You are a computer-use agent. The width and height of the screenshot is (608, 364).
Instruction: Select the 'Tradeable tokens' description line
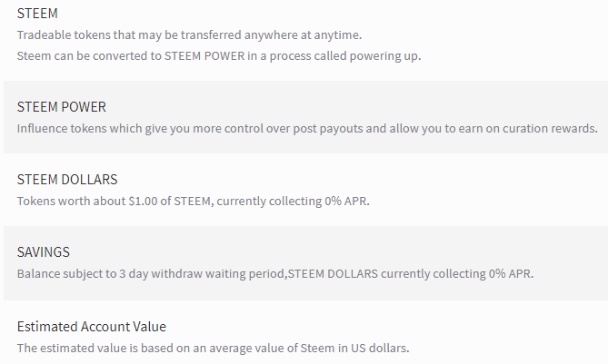click(x=189, y=35)
